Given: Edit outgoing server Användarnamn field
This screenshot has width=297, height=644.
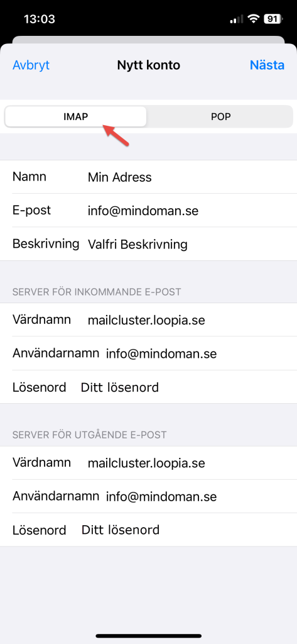Looking at the screenshot, I should [148, 496].
